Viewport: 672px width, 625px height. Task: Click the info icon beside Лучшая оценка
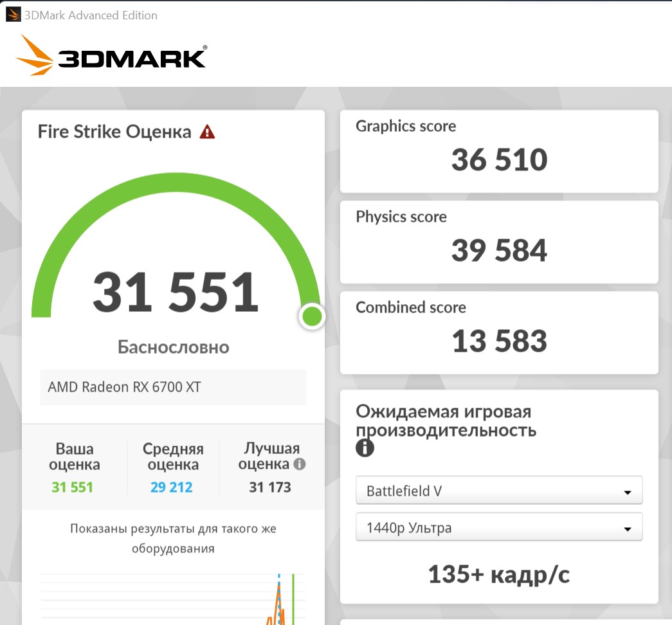tap(300, 464)
